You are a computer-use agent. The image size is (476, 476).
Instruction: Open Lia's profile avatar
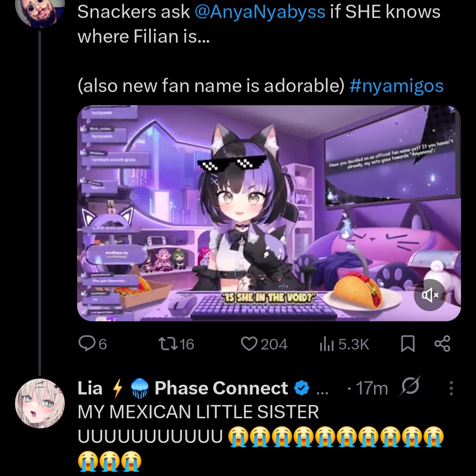pyautogui.click(x=40, y=403)
